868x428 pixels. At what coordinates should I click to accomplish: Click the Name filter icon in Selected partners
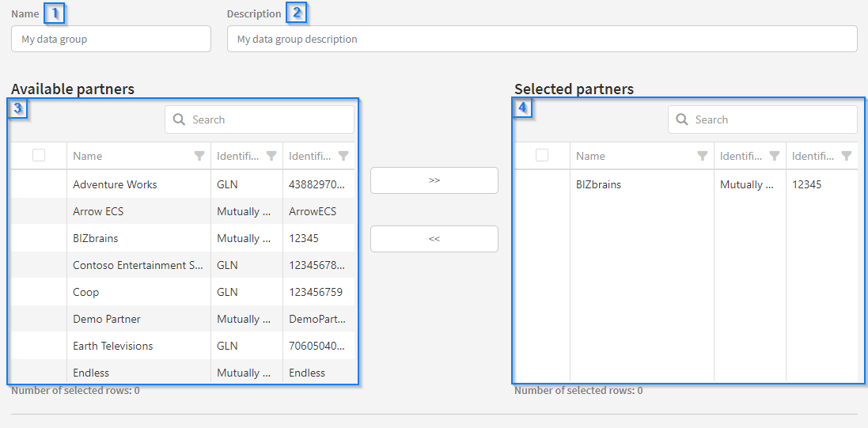(702, 156)
